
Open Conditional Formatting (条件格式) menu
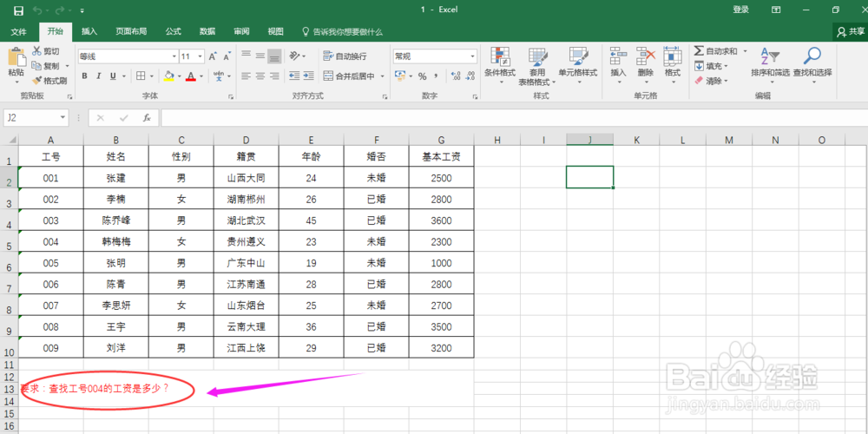tap(500, 65)
